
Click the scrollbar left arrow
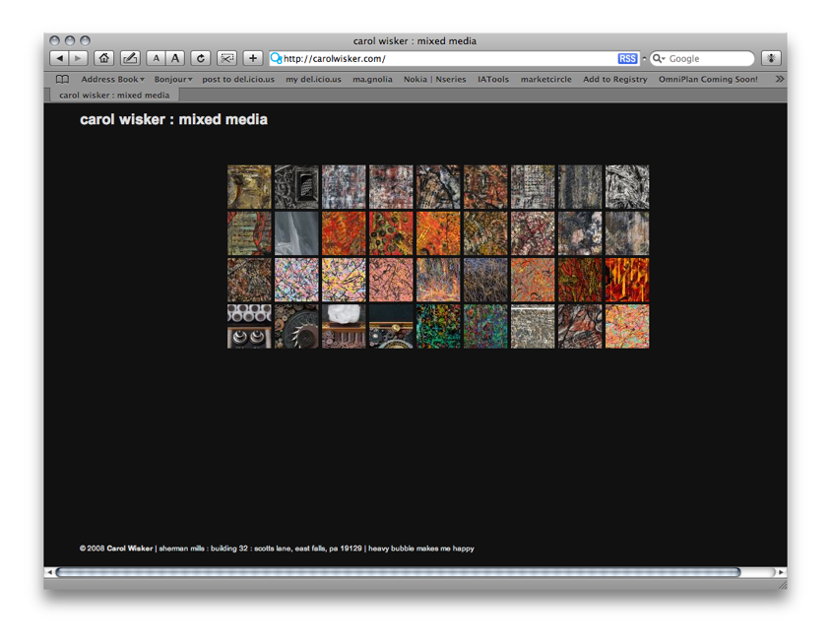(49, 572)
